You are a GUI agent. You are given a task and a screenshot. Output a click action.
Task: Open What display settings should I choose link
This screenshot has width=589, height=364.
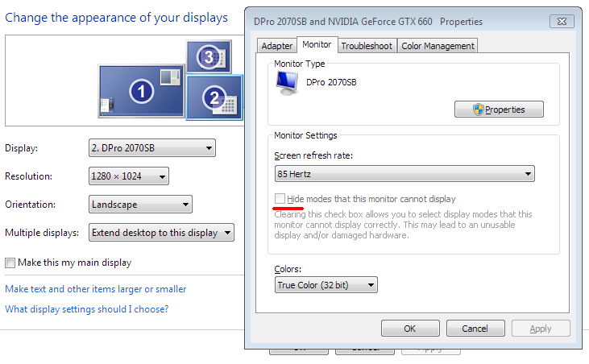point(87,309)
